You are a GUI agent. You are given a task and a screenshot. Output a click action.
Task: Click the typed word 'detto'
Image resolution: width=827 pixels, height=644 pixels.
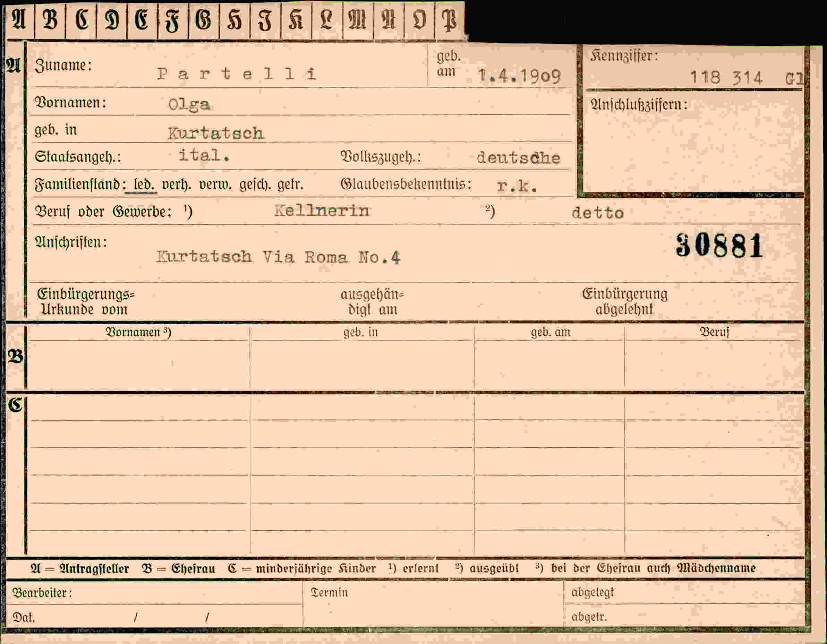[598, 213]
